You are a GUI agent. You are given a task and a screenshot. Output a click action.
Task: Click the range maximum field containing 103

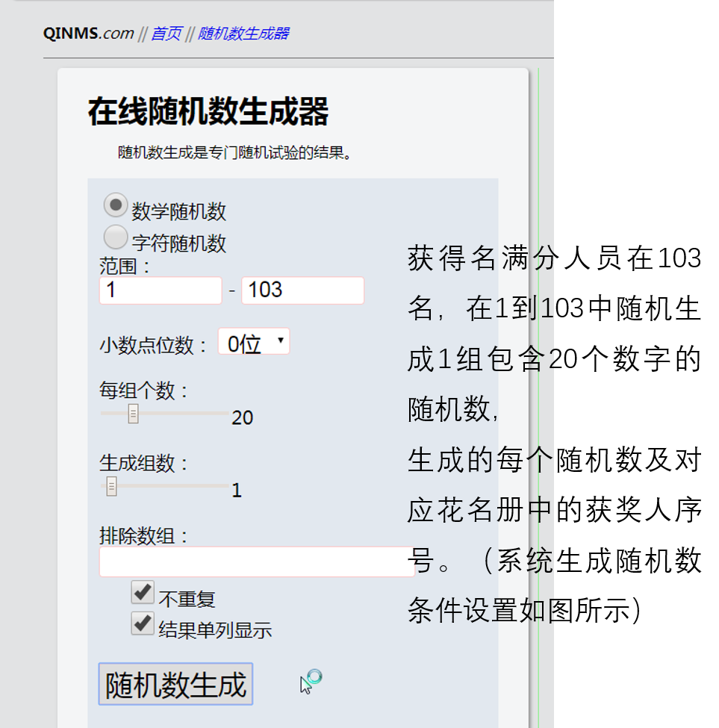(x=302, y=290)
